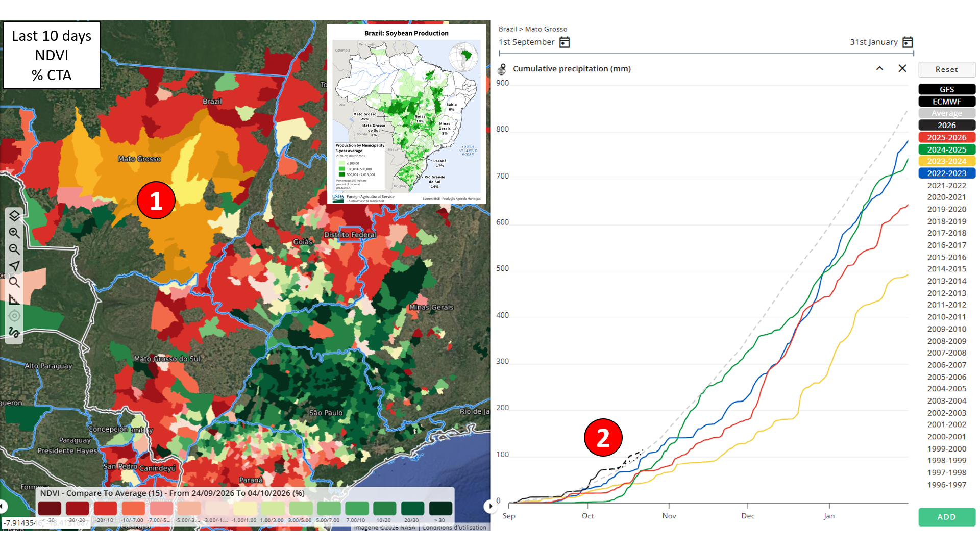Click the Mato Grosso breadcrumb
The height and width of the screenshot is (551, 980).
[x=546, y=29]
